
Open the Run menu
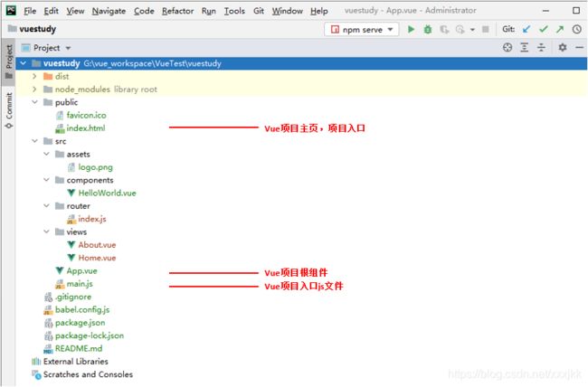(208, 11)
